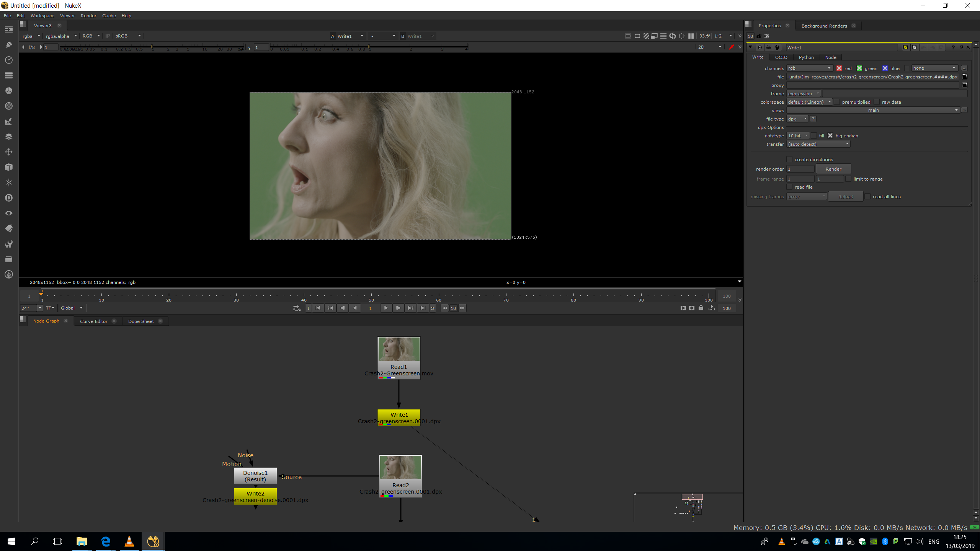Expand the colorspace default (Cineon) dropdown
The image size is (980, 551).
tap(809, 102)
